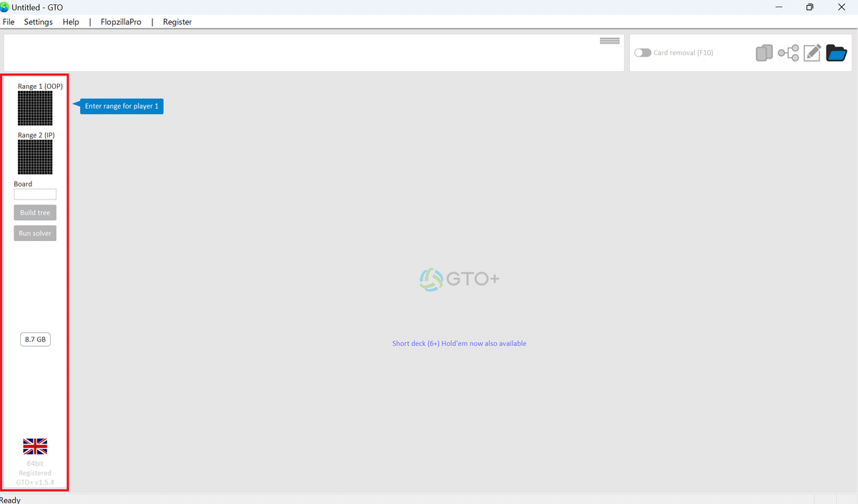Select the UK flag language icon

click(35, 447)
